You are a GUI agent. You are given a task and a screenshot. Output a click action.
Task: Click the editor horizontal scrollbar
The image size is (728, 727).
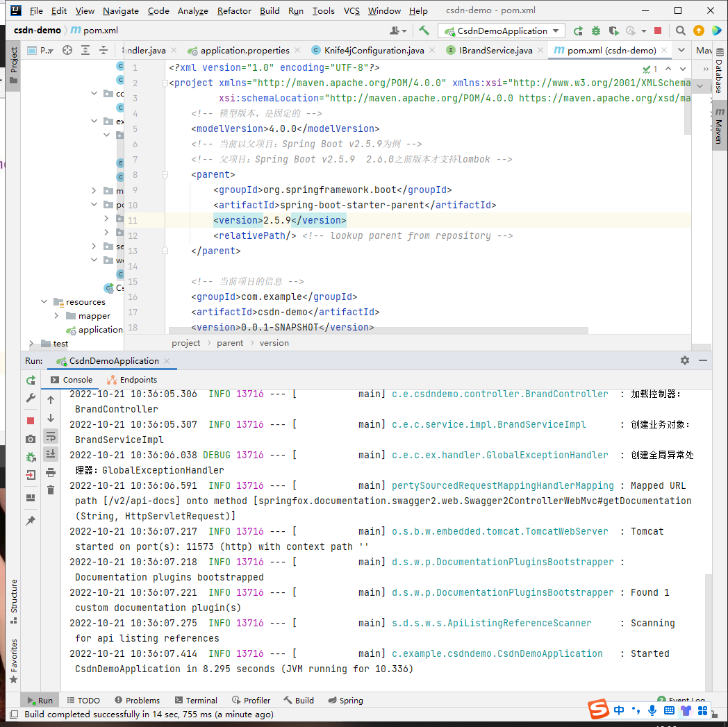(x=378, y=331)
